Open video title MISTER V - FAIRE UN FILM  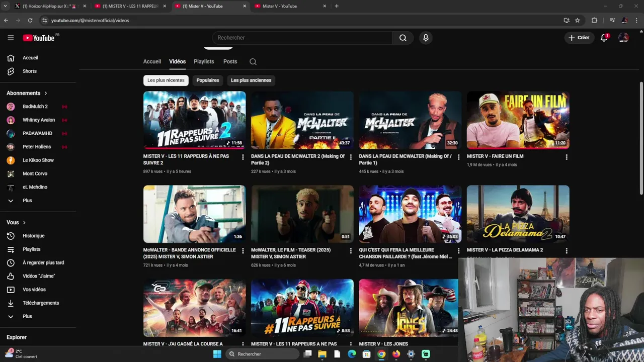495,156
